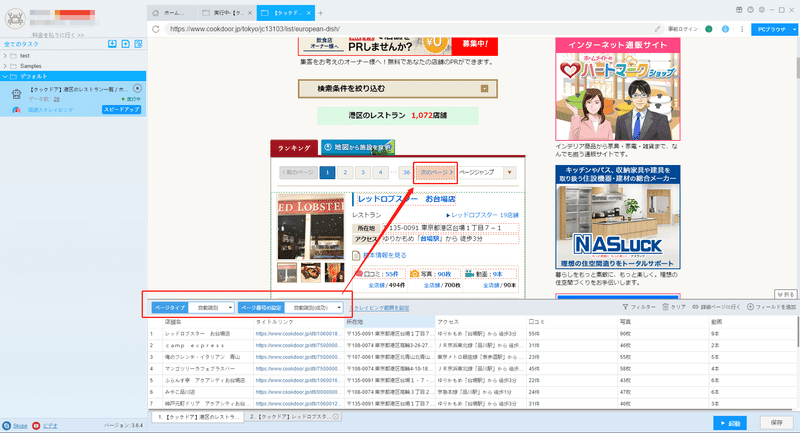Image resolution: width=800 pixels, height=433 pixels.
Task: Click the Red Lobster storefront photo
Action: [311, 226]
